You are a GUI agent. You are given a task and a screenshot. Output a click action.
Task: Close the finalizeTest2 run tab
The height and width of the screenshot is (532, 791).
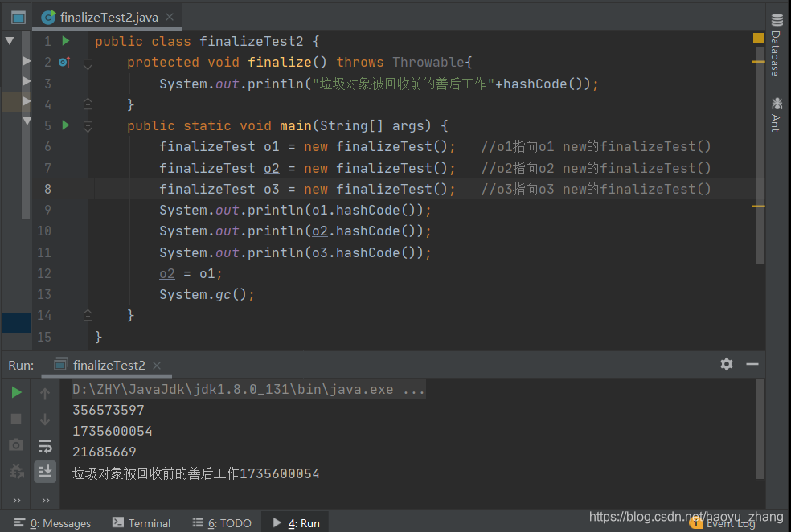tap(157, 365)
